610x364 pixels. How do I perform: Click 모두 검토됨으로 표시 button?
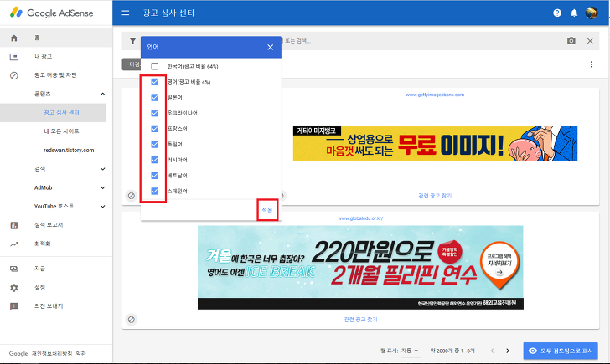tap(561, 351)
